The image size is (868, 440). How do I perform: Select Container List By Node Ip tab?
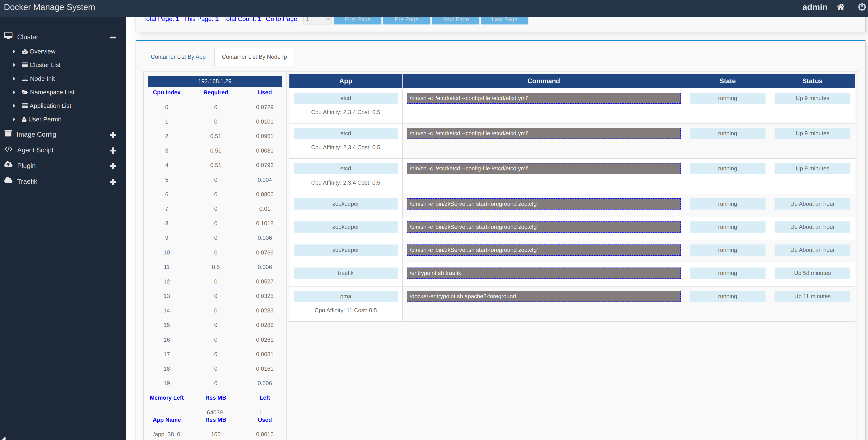point(254,57)
